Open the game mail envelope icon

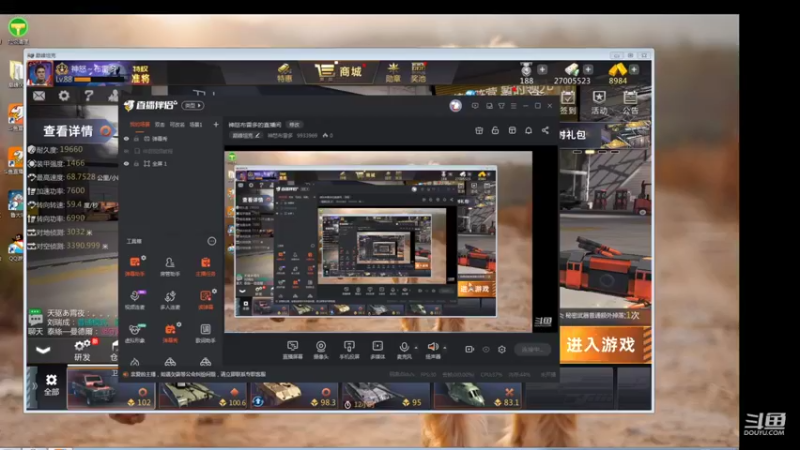coord(39,95)
